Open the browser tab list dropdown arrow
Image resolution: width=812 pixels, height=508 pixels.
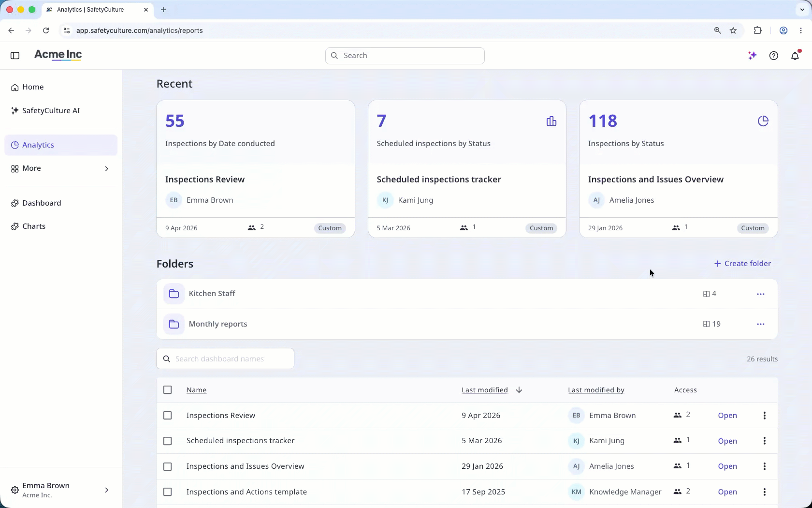coord(802,10)
